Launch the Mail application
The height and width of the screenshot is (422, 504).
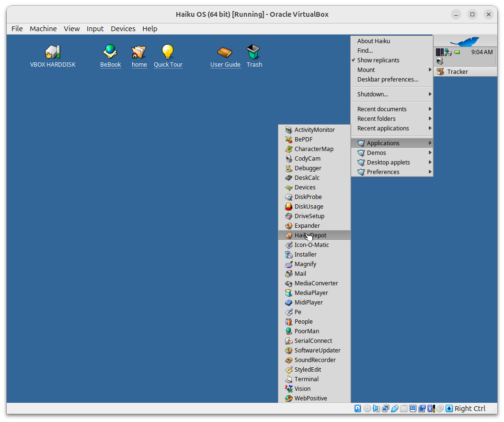tap(314, 274)
